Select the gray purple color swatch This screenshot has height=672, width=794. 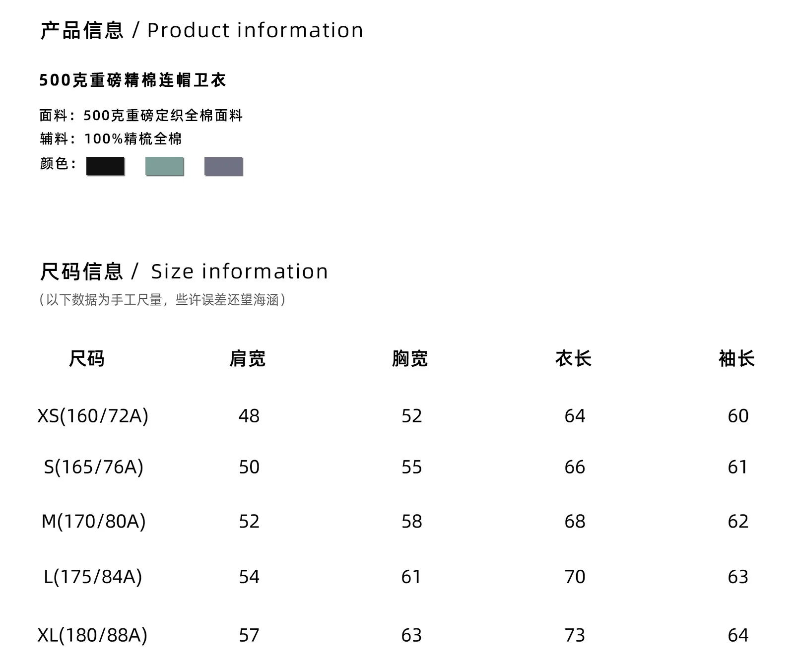pos(223,166)
